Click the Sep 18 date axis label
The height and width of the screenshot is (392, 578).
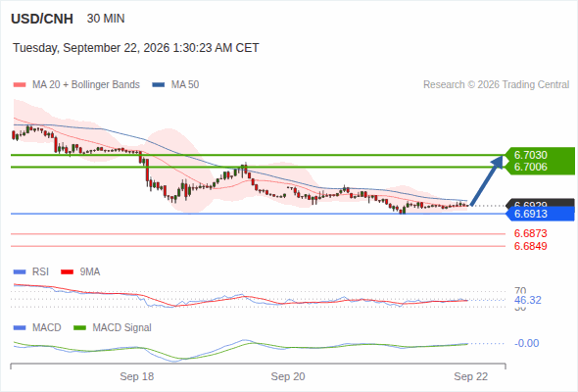[137, 376]
